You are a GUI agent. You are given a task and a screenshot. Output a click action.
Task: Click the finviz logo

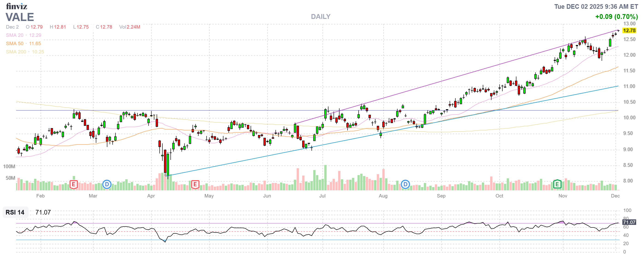click(x=17, y=6)
